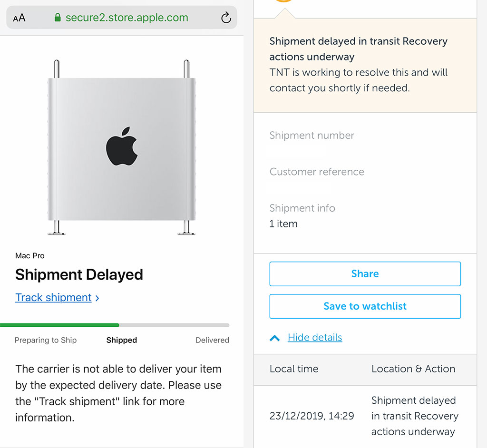Reload the page with refresh icon

[226, 18]
